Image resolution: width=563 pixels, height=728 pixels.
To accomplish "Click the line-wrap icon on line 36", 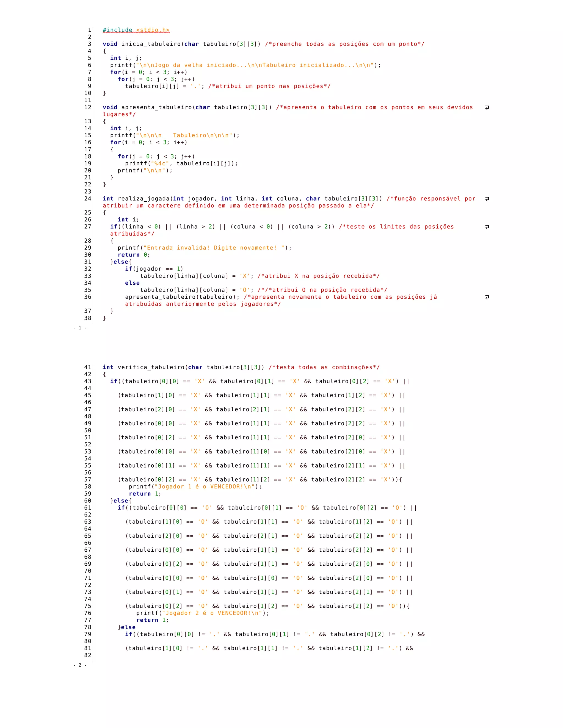I will coord(487,297).
